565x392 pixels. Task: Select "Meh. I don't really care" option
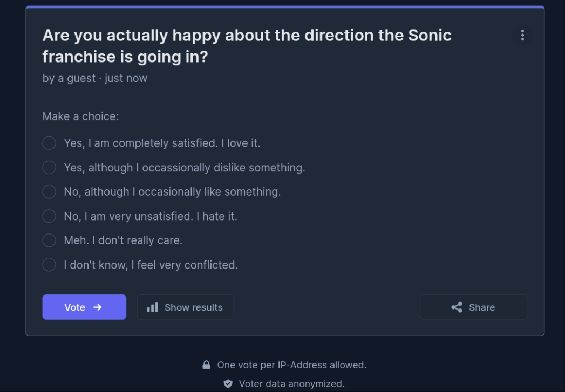[x=49, y=240]
